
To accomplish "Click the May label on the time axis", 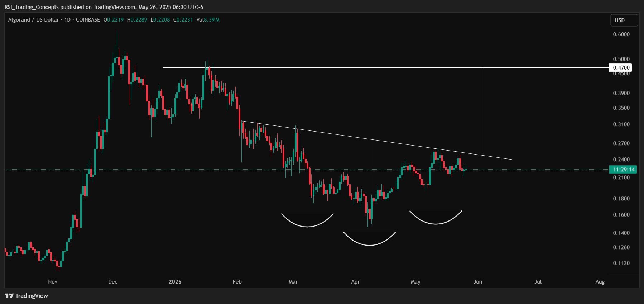I will point(415,282).
